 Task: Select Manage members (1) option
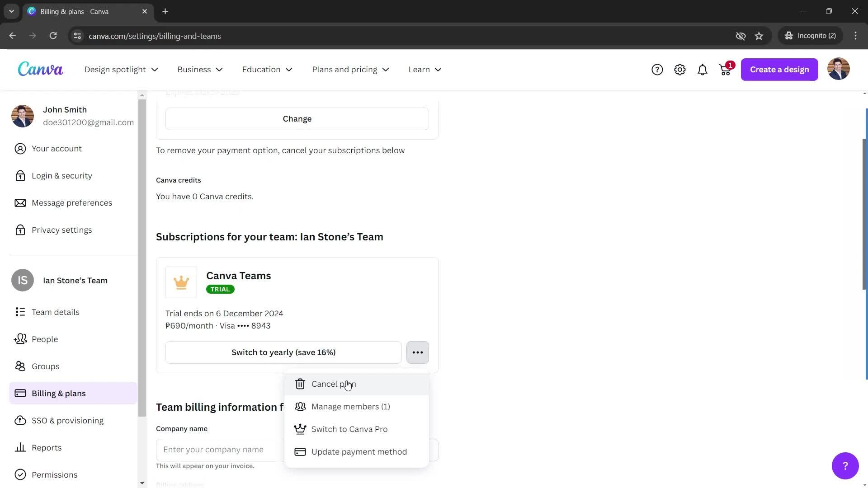[357, 407]
